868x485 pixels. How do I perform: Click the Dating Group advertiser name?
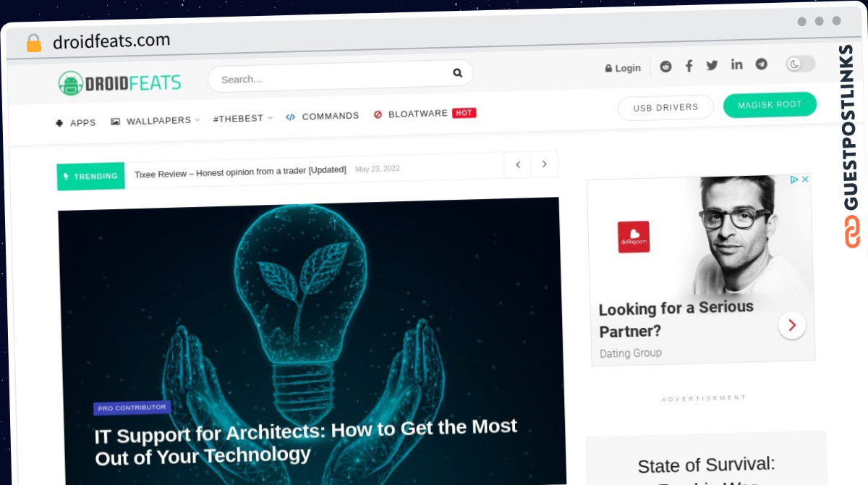[631, 353]
